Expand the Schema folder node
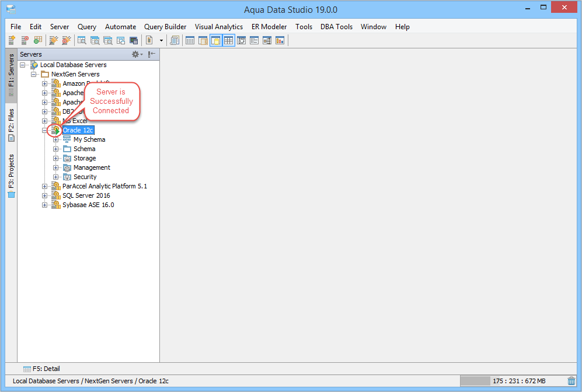The width and height of the screenshot is (582, 392). pyautogui.click(x=55, y=149)
